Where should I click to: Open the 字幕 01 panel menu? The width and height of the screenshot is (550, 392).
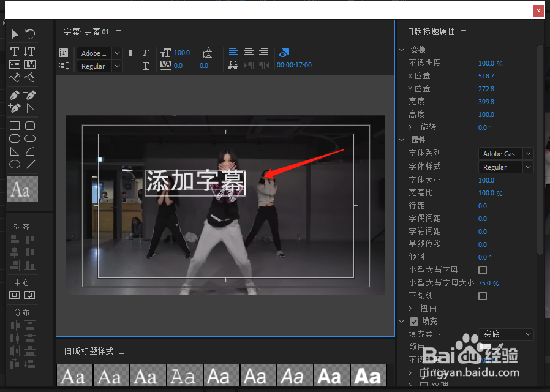(x=119, y=32)
